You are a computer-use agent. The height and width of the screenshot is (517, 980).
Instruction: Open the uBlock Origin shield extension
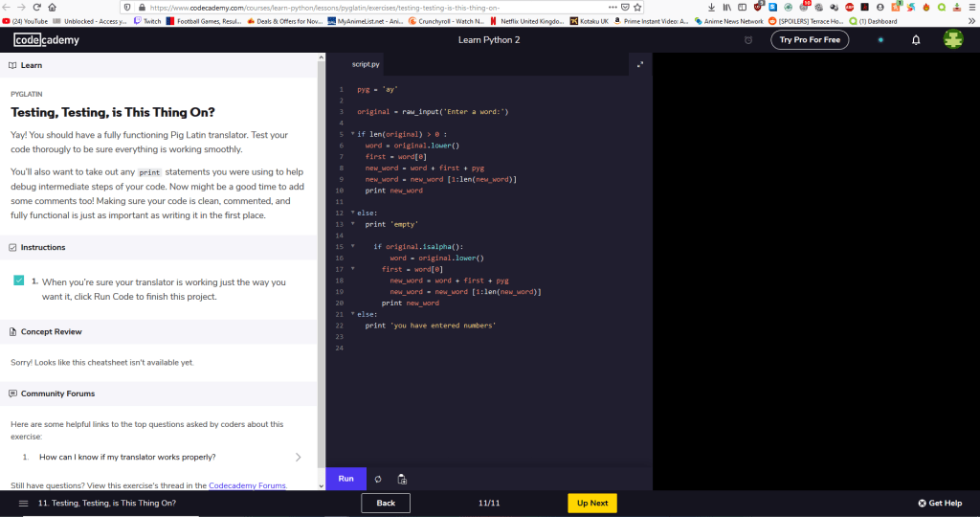coord(758,7)
